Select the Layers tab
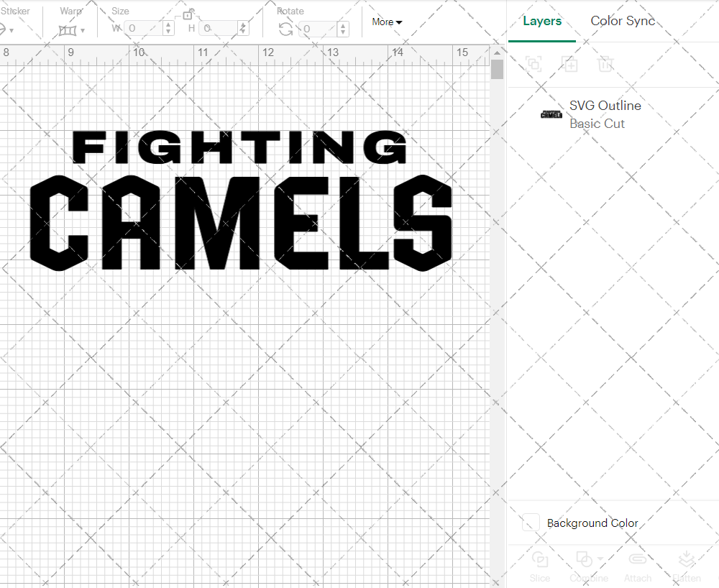The width and height of the screenshot is (719, 588). pos(542,21)
